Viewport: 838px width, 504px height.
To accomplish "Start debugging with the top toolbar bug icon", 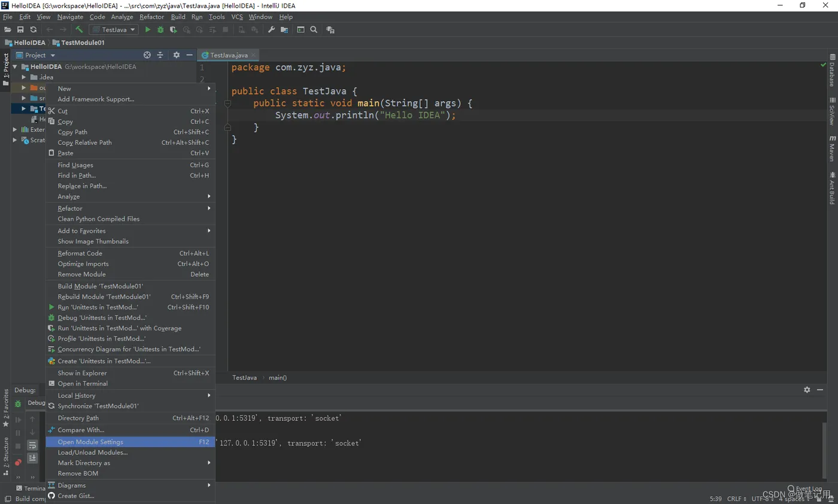I will point(160,29).
